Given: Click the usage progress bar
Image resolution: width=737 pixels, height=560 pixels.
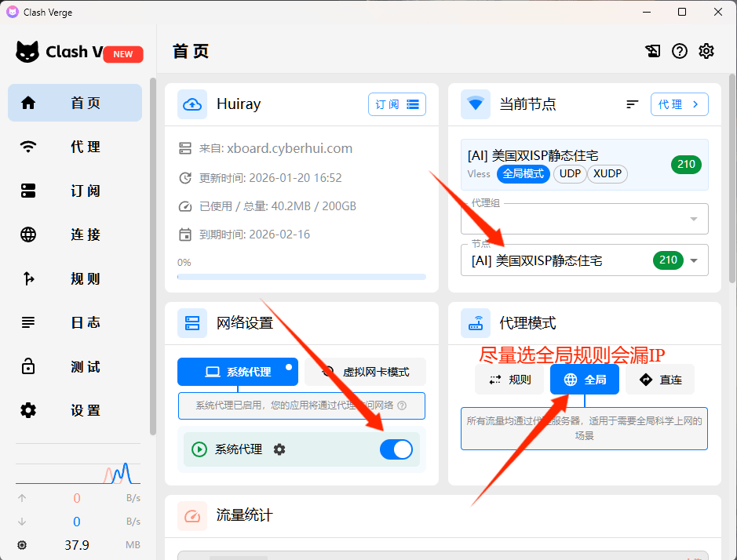Looking at the screenshot, I should 301,277.
